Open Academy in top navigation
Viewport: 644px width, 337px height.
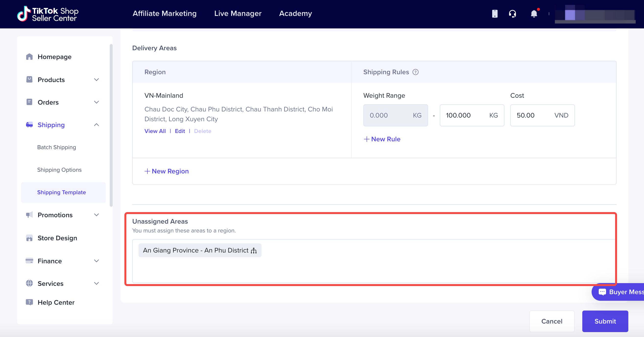point(296,13)
